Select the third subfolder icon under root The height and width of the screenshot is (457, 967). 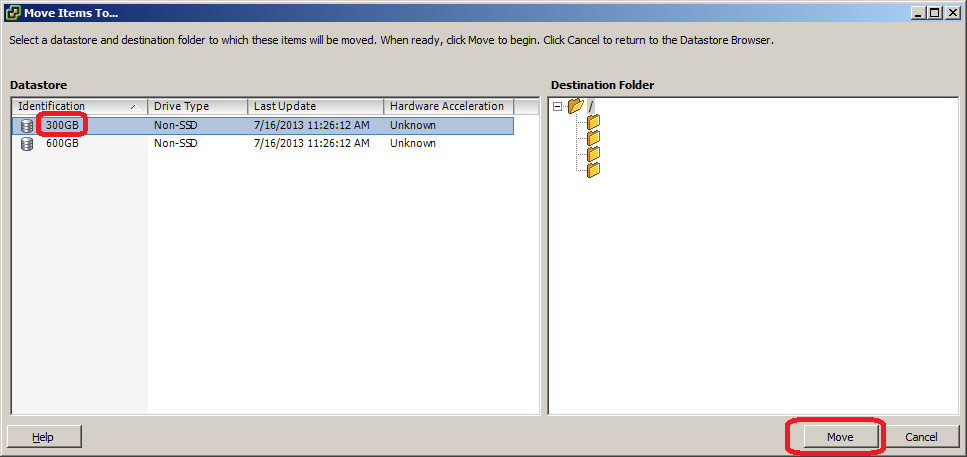(x=593, y=154)
